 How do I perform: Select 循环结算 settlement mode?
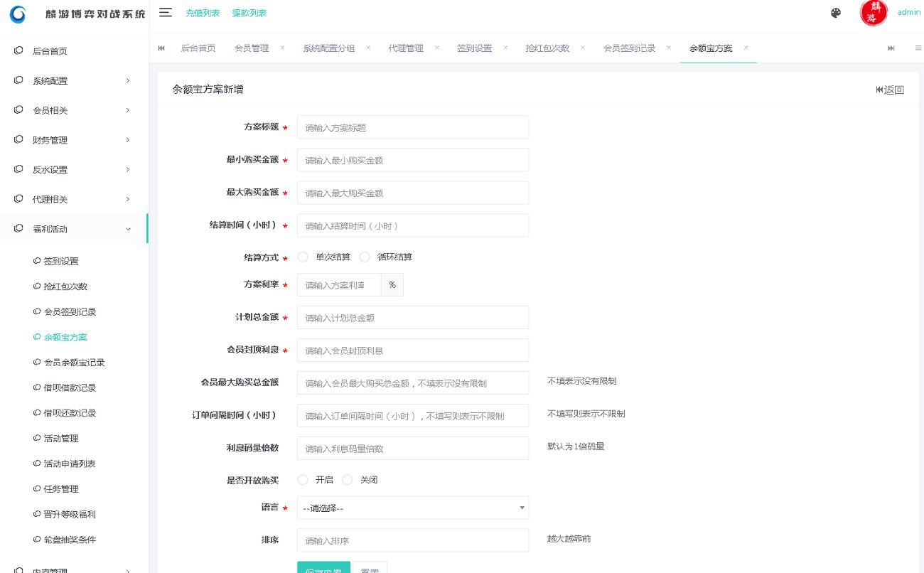click(x=364, y=257)
